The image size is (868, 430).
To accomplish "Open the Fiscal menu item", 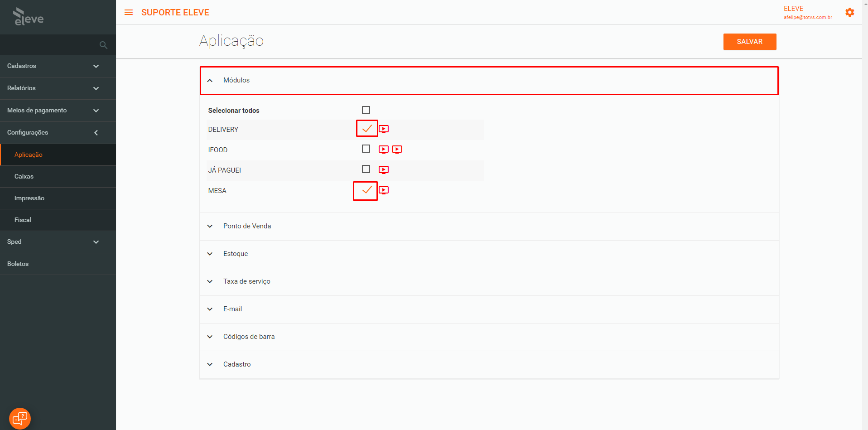I will click(x=58, y=220).
